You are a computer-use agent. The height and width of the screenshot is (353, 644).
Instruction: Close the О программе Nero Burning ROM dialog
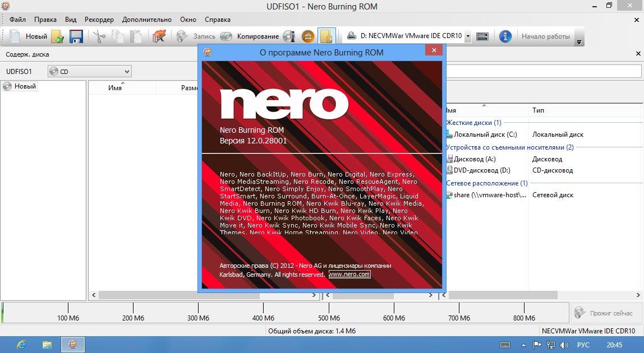point(434,50)
